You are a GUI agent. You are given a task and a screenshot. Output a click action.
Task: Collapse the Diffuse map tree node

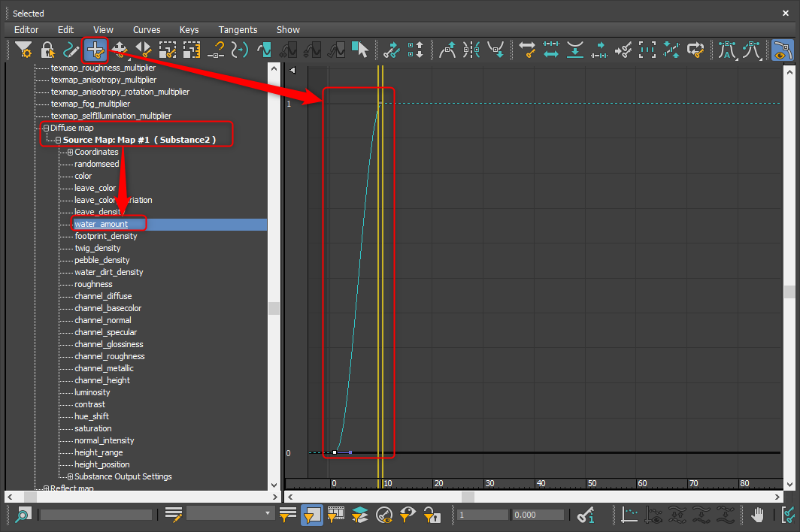coord(46,128)
